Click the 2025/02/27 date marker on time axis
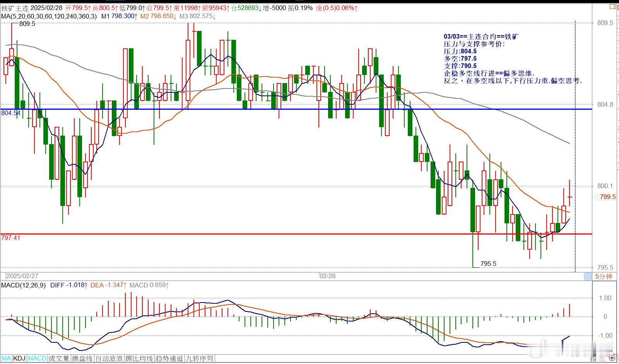619x364 pixels. tap(22, 276)
